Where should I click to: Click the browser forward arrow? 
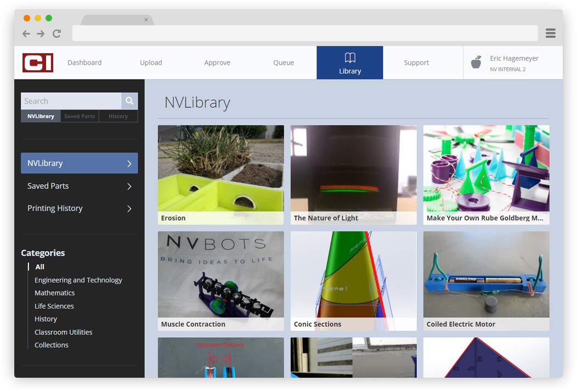point(41,34)
